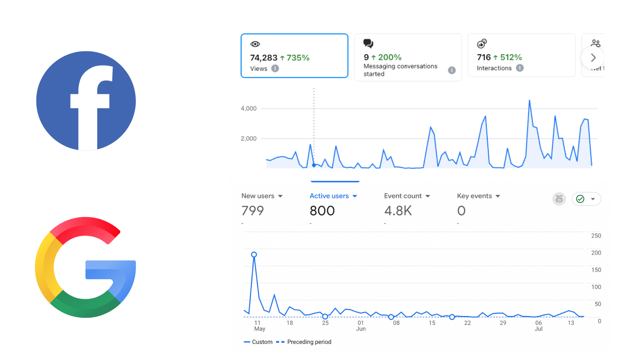Expand the New users metric dropdown
The image size is (644, 362).
pos(281,196)
